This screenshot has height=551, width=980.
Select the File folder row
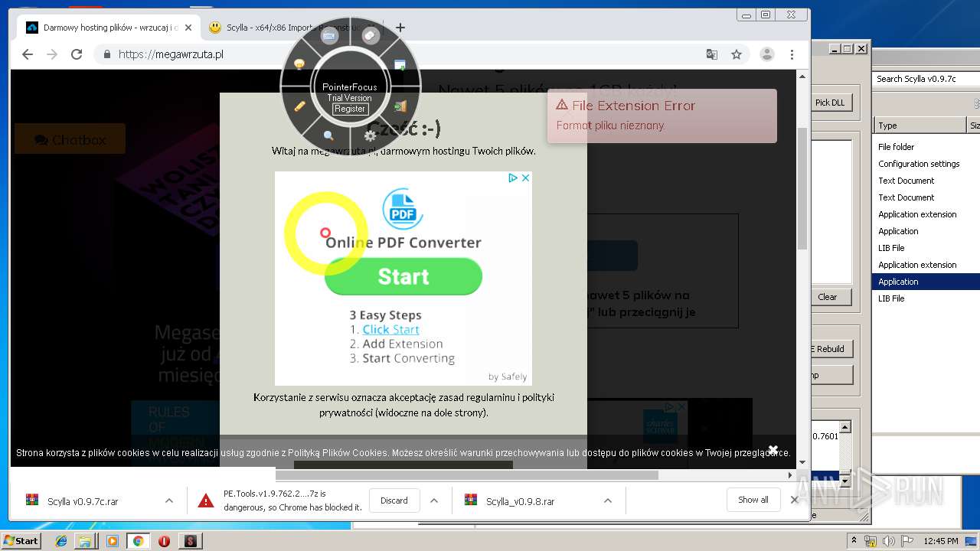coord(926,147)
